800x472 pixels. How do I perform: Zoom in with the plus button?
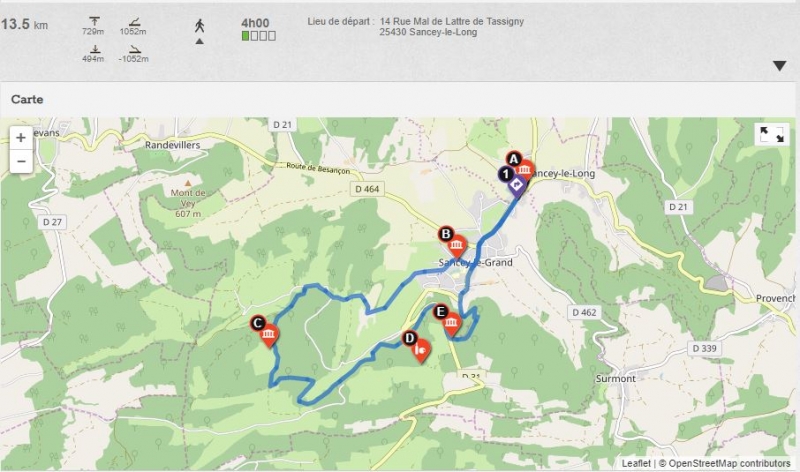click(21, 138)
